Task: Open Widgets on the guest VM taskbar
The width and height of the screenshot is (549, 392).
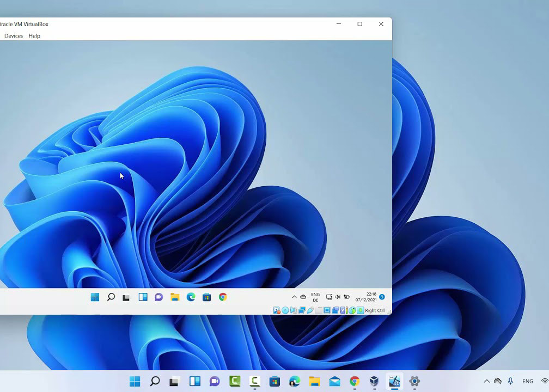Action: [143, 297]
